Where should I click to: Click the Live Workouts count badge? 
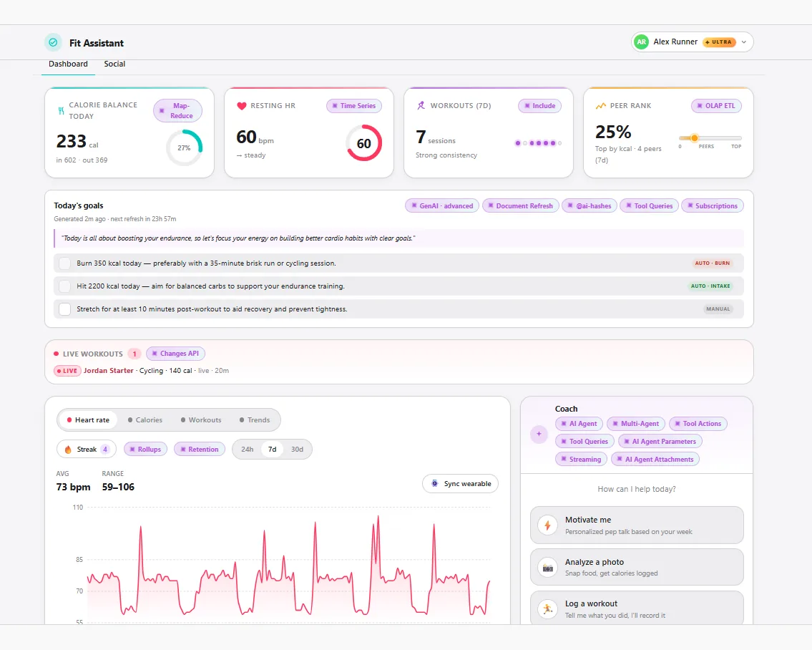(134, 354)
